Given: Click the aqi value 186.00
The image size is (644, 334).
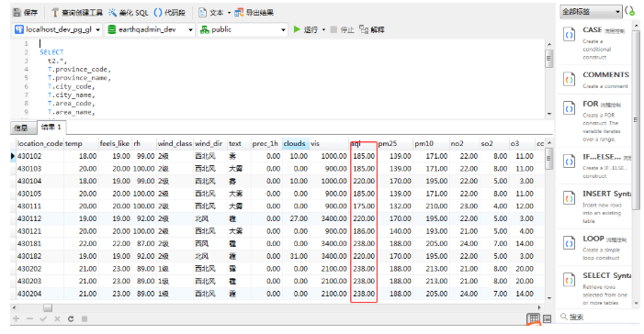Looking at the screenshot, I should (x=364, y=231).
